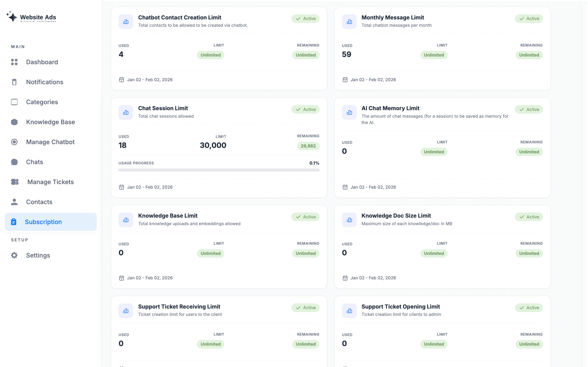Click the Chat Session usage progress bar
Viewport: 588px width, 367px height.
pyautogui.click(x=219, y=170)
